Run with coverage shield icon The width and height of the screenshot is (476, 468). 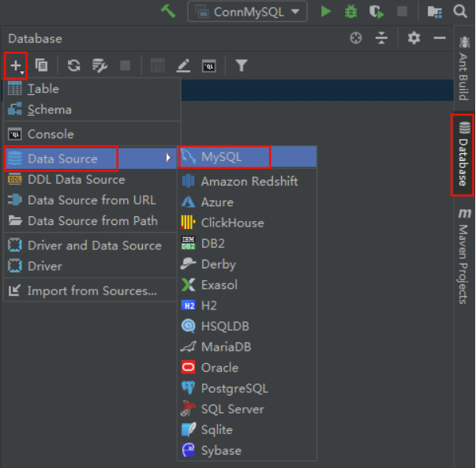coord(377,12)
